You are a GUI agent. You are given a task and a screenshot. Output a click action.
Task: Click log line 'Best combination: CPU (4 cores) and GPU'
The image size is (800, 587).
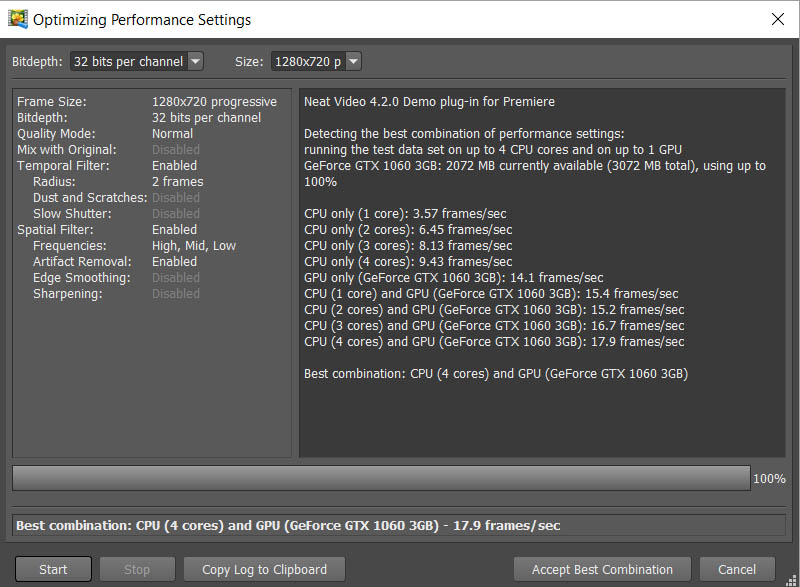point(496,374)
